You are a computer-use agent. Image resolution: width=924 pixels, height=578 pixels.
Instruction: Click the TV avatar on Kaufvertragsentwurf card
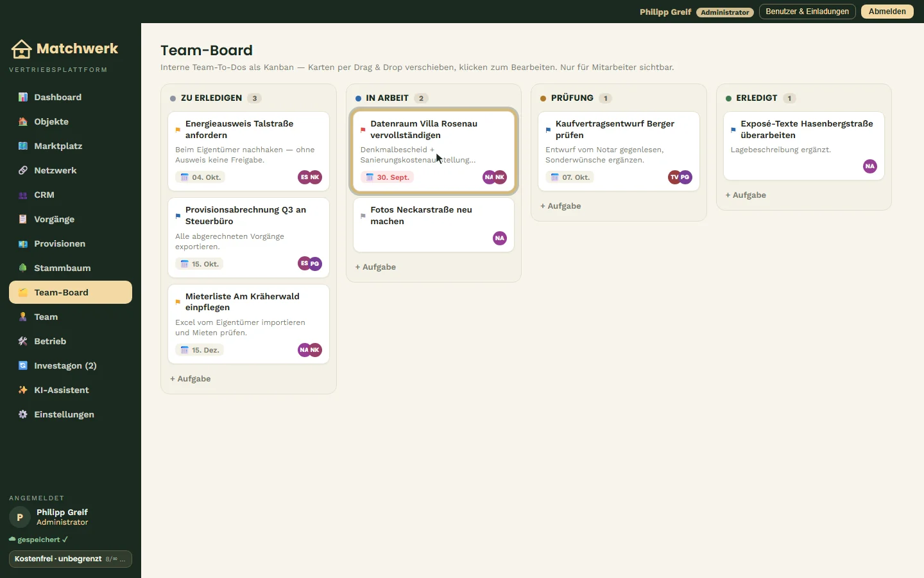[674, 177]
